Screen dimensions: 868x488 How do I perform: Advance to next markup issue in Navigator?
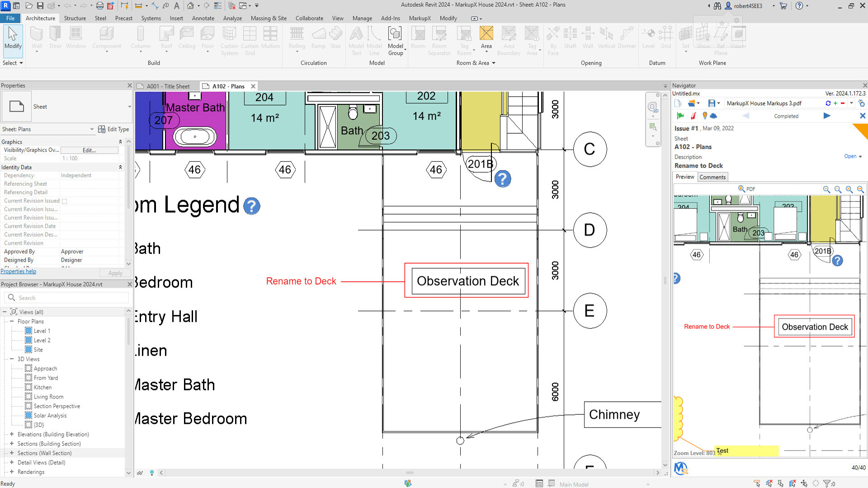827,116
